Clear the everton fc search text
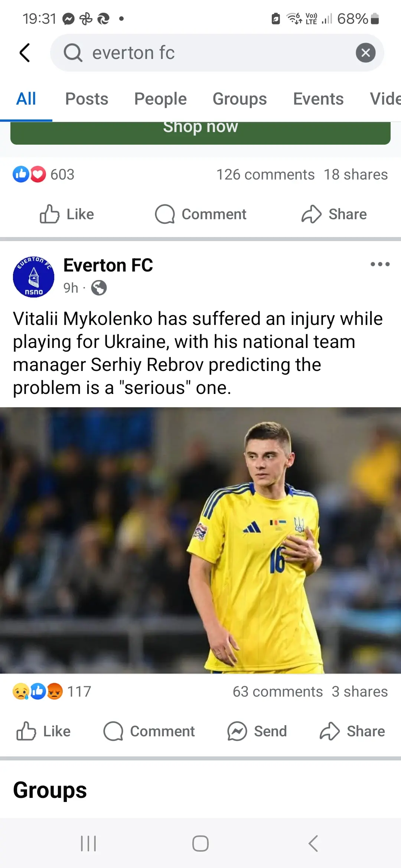Screen dimensions: 401x868 point(365,53)
